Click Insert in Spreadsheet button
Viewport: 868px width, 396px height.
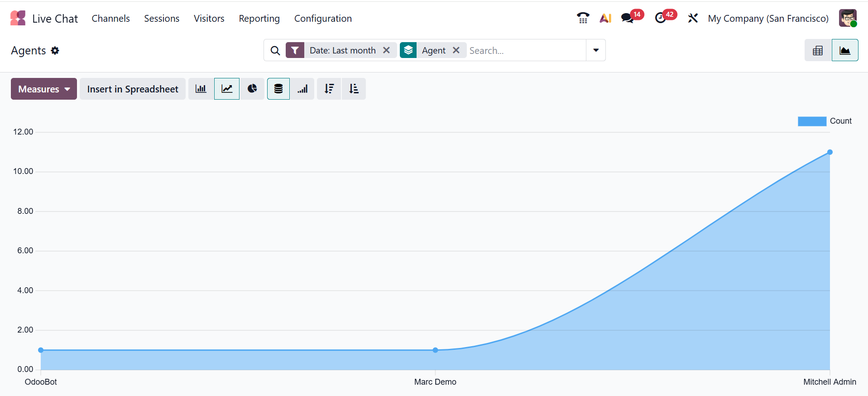tap(133, 89)
